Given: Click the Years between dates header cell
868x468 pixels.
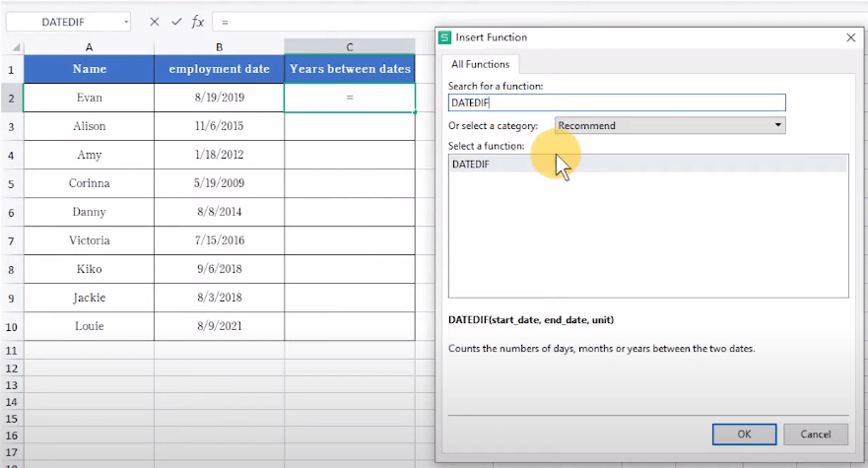Looking at the screenshot, I should pyautogui.click(x=350, y=69).
